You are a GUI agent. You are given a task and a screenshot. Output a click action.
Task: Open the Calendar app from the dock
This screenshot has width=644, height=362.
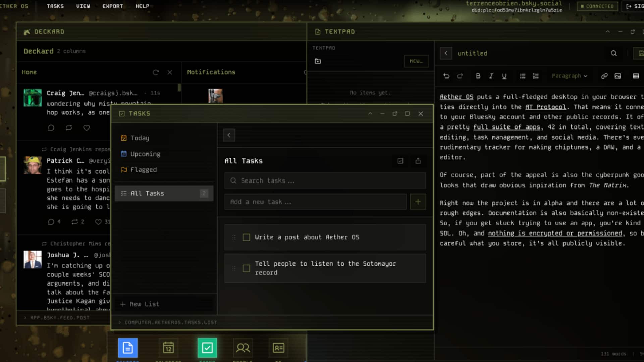(x=168, y=348)
